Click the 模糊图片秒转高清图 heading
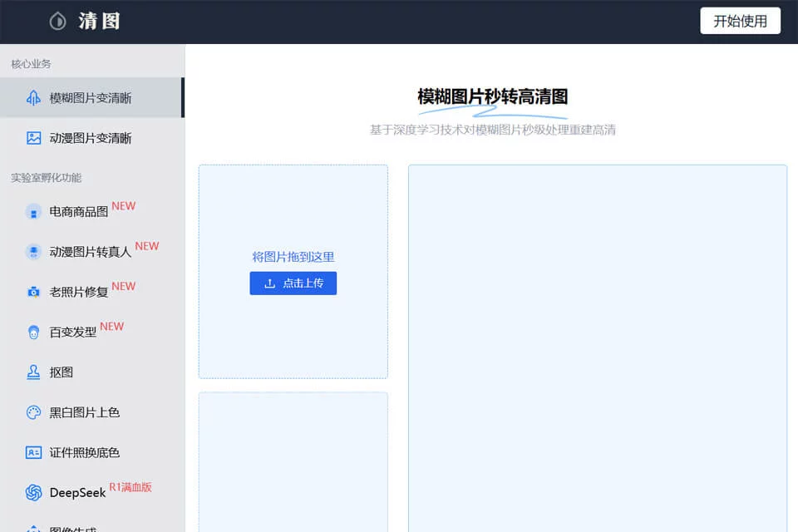Image resolution: width=798 pixels, height=532 pixels. (x=493, y=96)
